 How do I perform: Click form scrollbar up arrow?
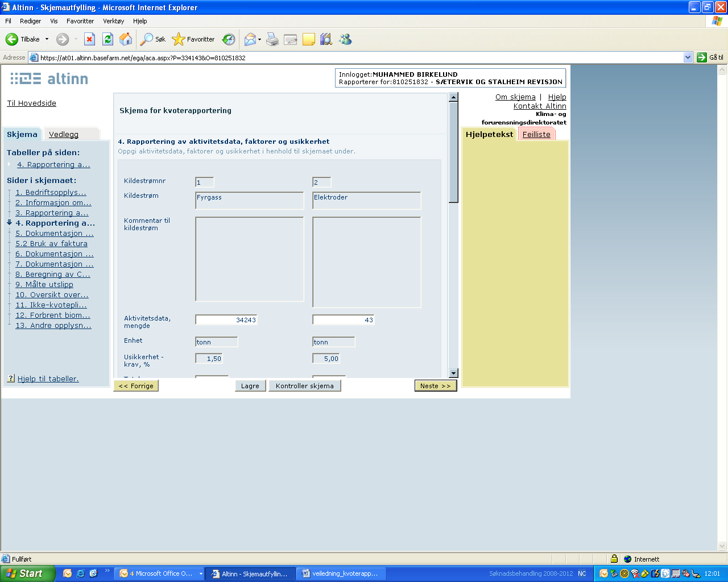(x=453, y=97)
